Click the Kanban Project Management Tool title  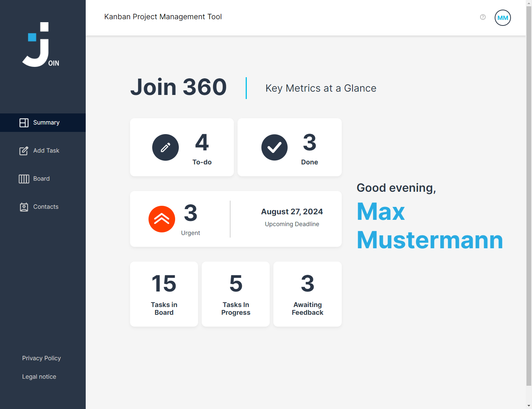[163, 17]
